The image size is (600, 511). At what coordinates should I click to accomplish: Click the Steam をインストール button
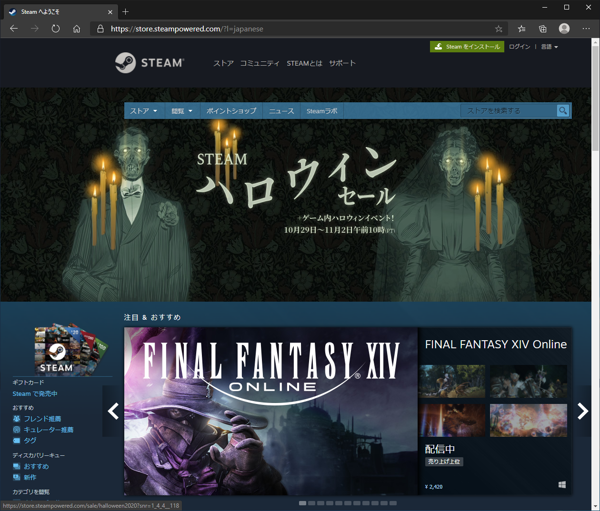467,47
